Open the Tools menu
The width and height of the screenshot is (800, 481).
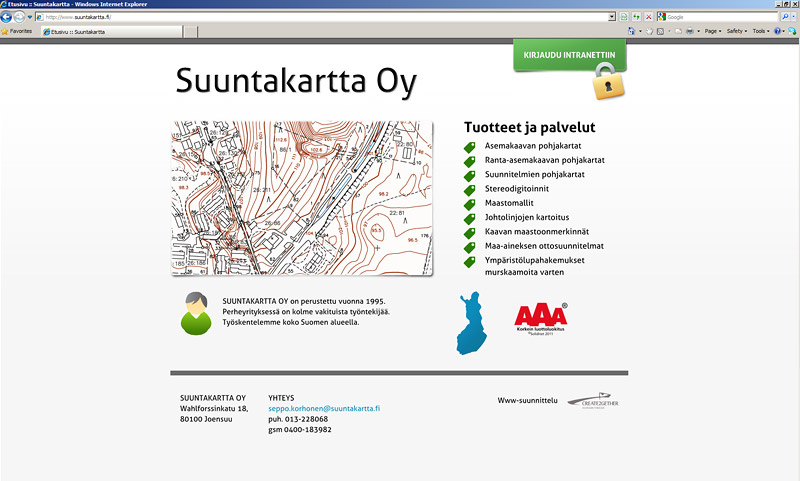point(761,31)
